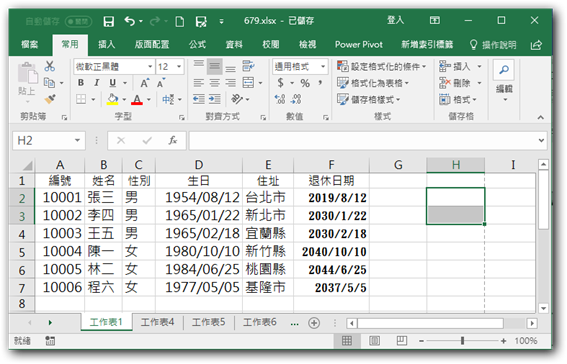
Task: Click the Increase Indent icon
Action: click(x=215, y=99)
